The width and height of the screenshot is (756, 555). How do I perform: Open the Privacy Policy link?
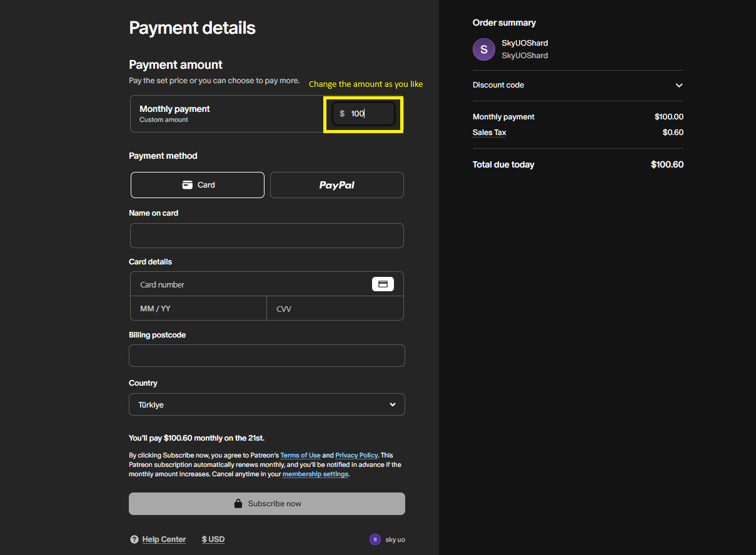[356, 456]
